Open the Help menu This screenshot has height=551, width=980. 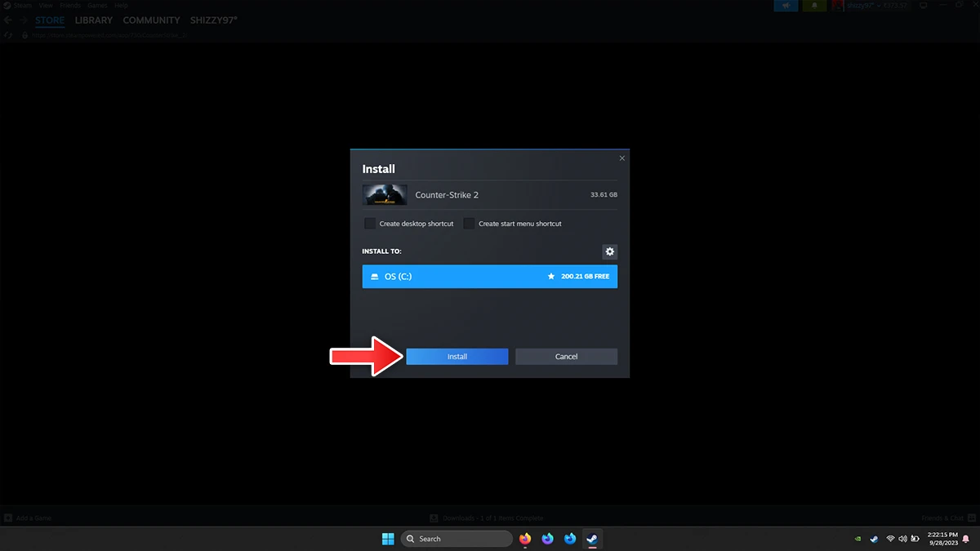click(121, 5)
